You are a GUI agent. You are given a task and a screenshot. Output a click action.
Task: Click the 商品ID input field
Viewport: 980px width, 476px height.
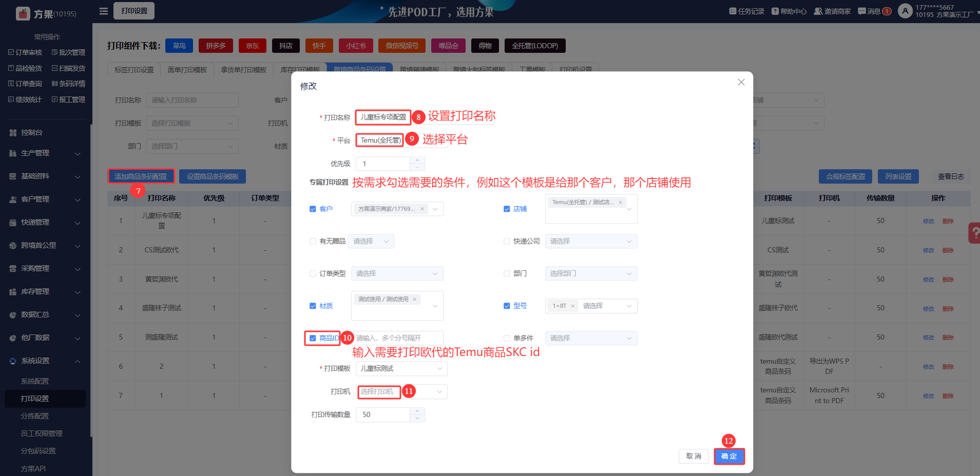point(398,338)
